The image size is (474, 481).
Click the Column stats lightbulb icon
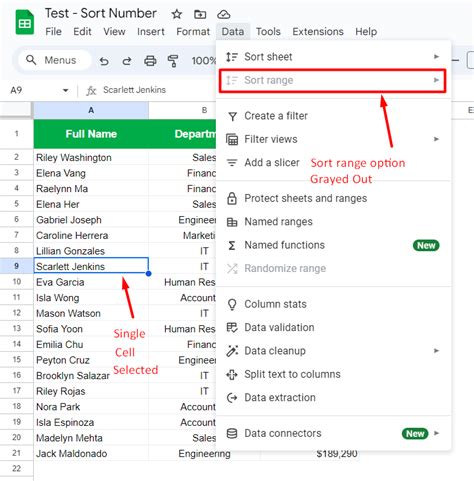(x=232, y=304)
